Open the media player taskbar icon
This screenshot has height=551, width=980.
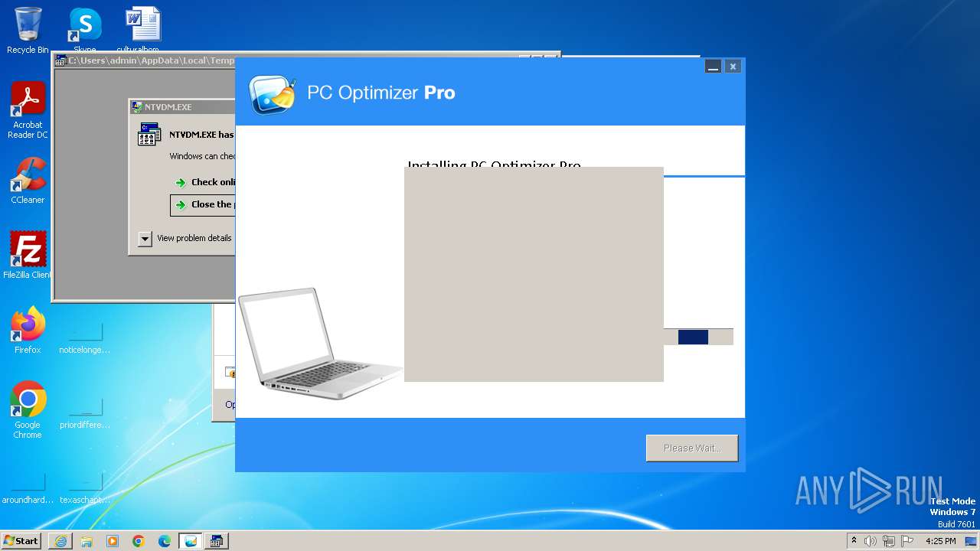[113, 541]
